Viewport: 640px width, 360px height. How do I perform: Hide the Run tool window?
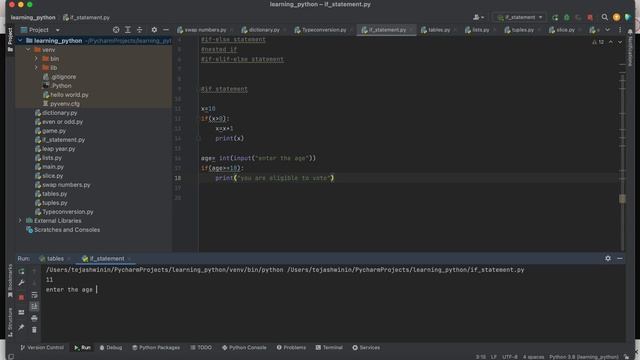[620, 258]
